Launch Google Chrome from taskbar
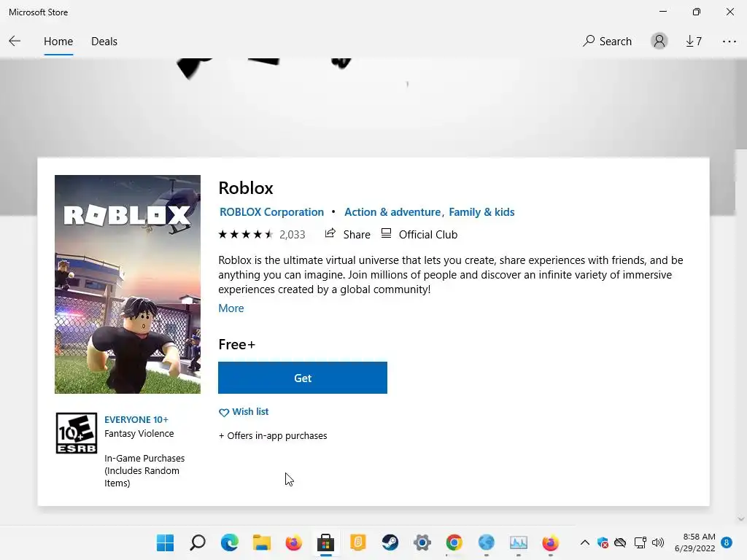 pyautogui.click(x=454, y=542)
